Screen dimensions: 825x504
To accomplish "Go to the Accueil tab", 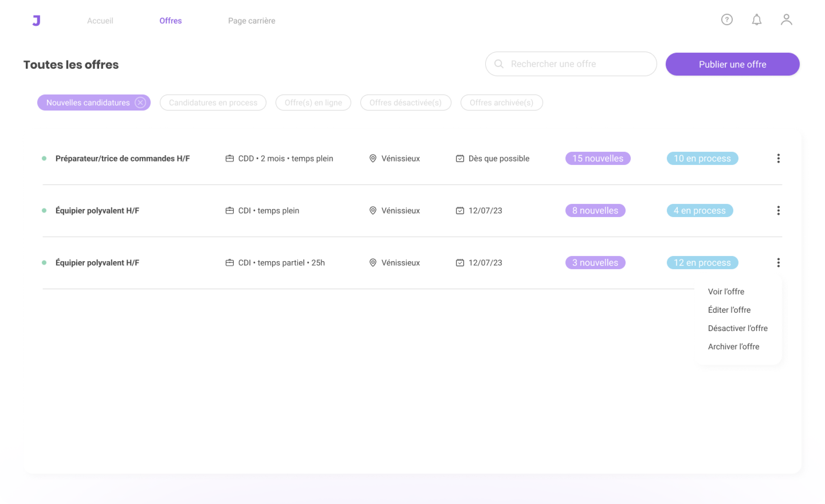I will tap(100, 21).
